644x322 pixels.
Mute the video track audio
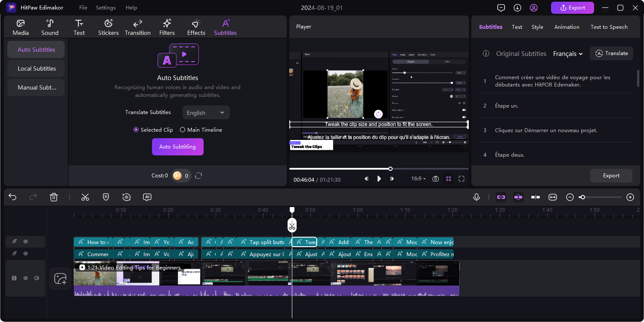pos(37,278)
